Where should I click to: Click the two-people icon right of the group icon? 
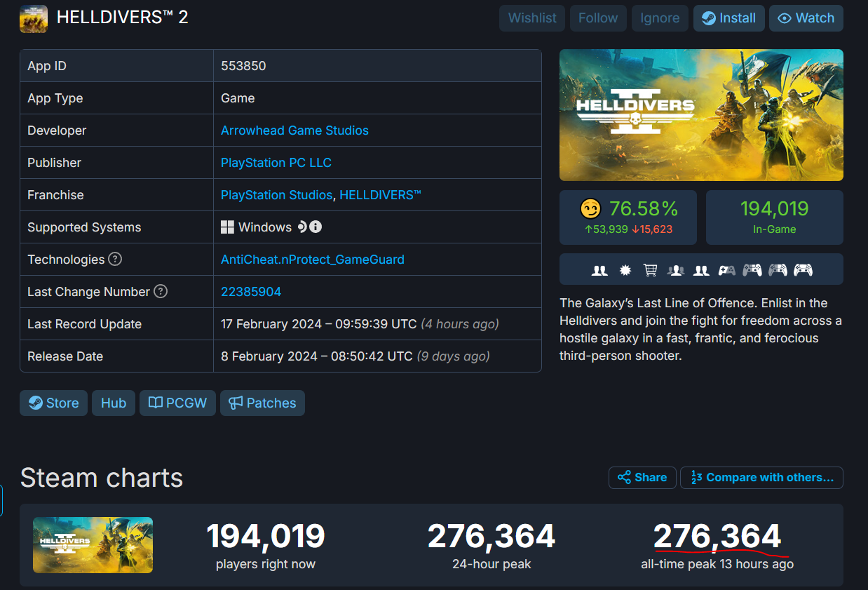click(x=701, y=270)
